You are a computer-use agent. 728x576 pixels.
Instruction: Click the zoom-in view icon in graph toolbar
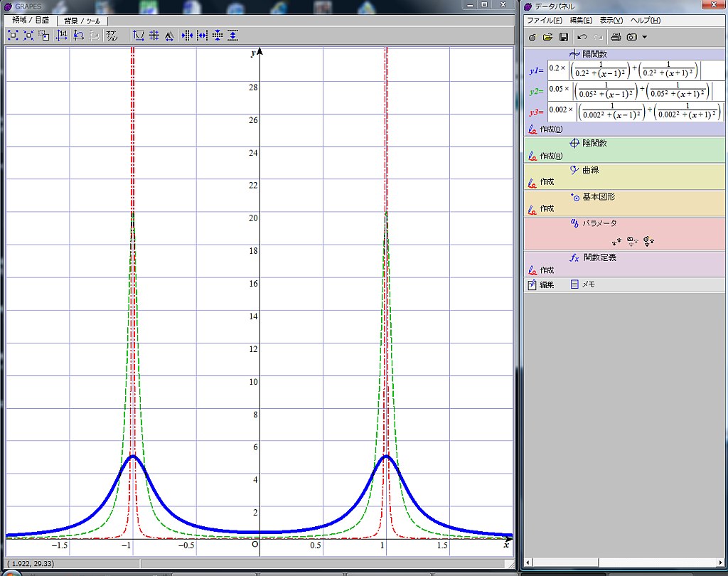[13, 35]
